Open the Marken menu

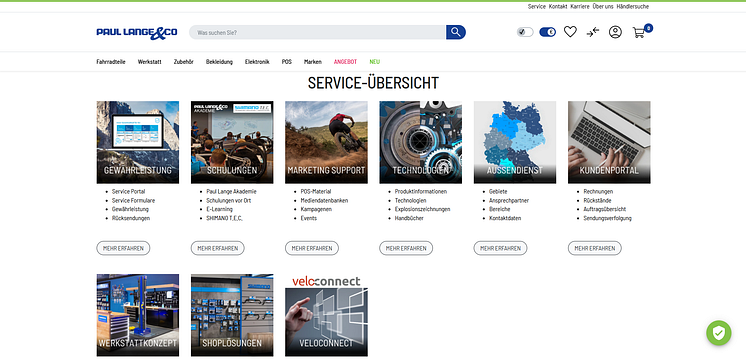(313, 62)
